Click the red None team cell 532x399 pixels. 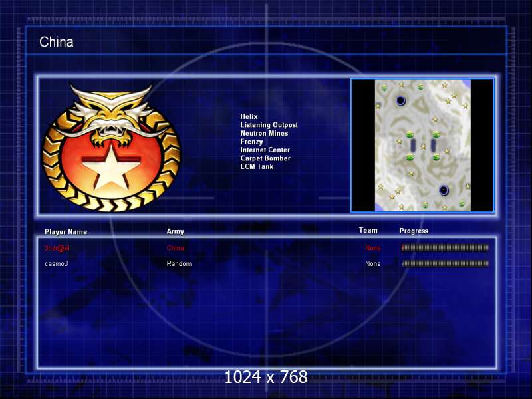click(373, 248)
